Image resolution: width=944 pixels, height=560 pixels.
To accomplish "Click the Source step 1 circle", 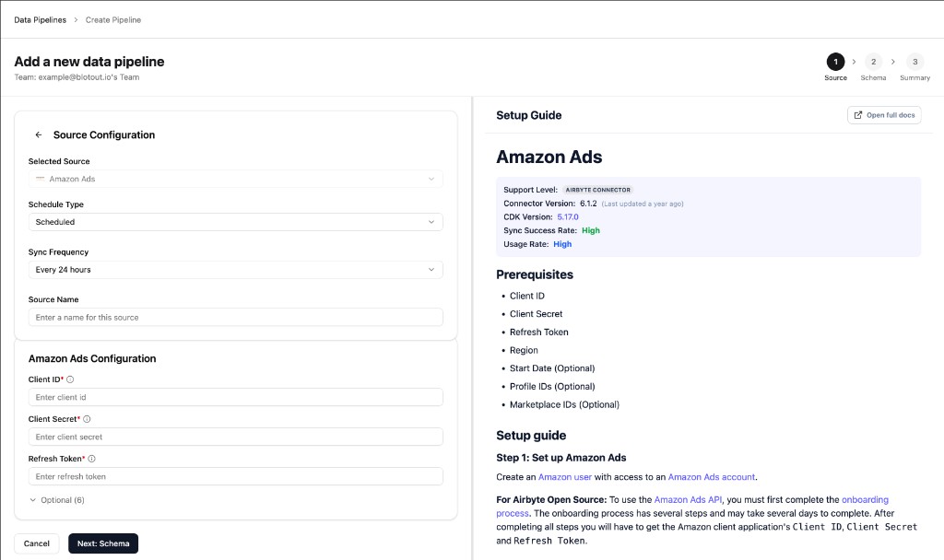I will point(835,62).
